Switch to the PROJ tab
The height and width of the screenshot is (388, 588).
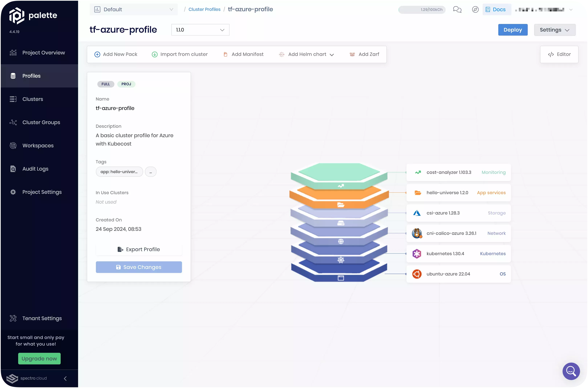pos(126,84)
